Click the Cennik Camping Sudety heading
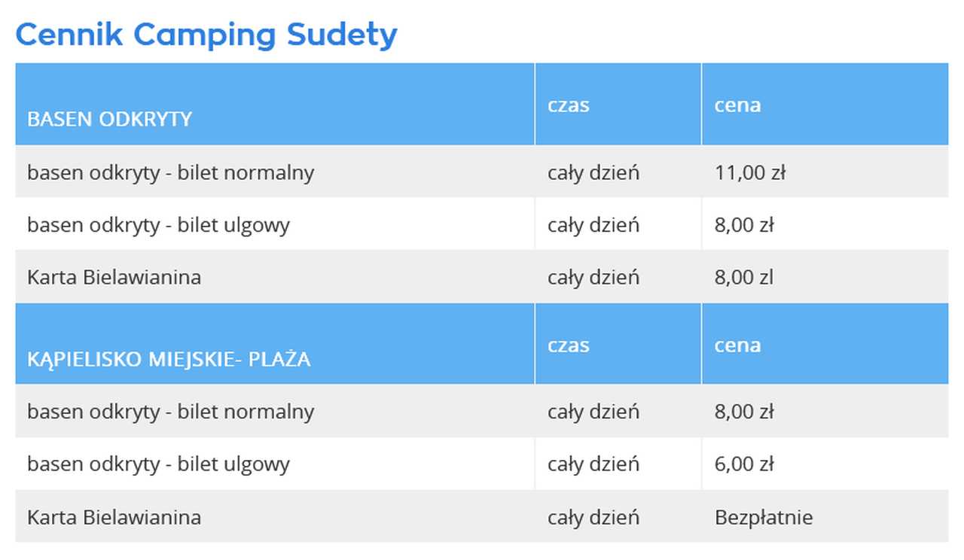964x560 pixels. (x=206, y=35)
